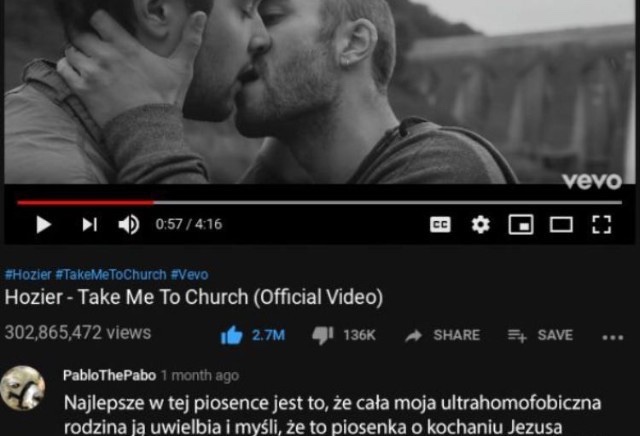This screenshot has width=640, height=436.
Task: Open the #Hozier hashtag link
Action: tap(28, 274)
